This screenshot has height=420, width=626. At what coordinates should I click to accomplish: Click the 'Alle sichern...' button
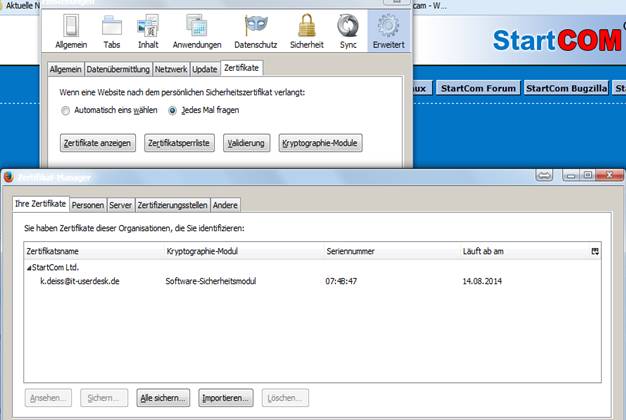click(x=163, y=398)
